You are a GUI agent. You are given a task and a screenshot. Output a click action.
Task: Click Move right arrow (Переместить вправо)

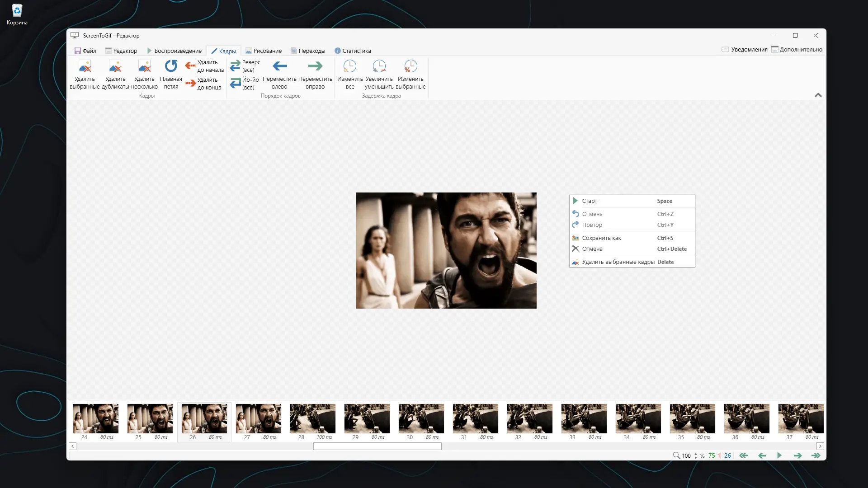[x=315, y=66]
